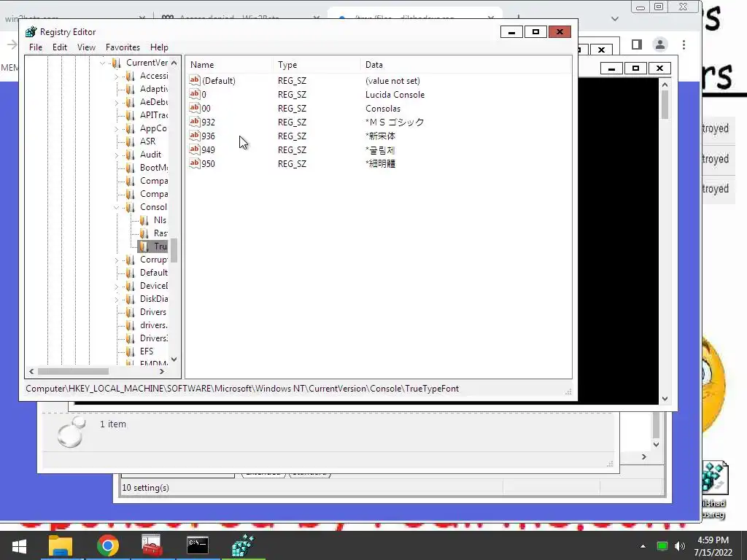This screenshot has width=747, height=560.
Task: Select the DefaultProductKey registry key
Action: click(x=154, y=273)
